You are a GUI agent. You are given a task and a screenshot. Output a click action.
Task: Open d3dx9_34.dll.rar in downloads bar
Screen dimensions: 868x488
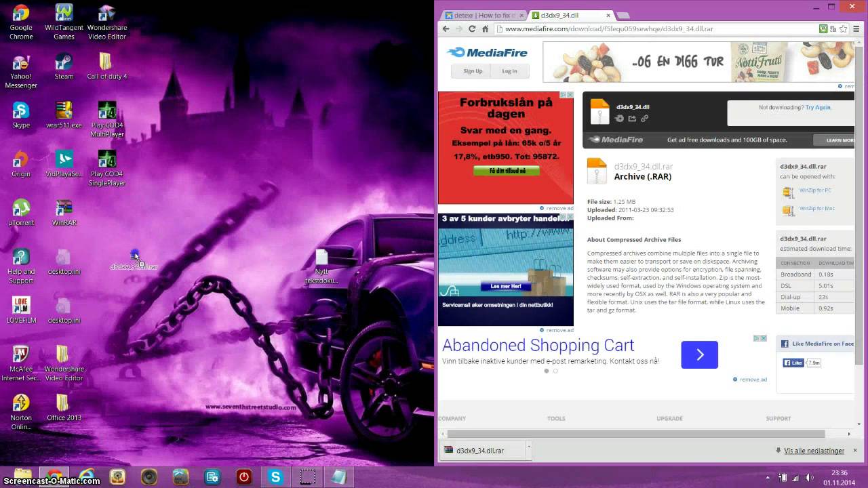tap(482, 450)
